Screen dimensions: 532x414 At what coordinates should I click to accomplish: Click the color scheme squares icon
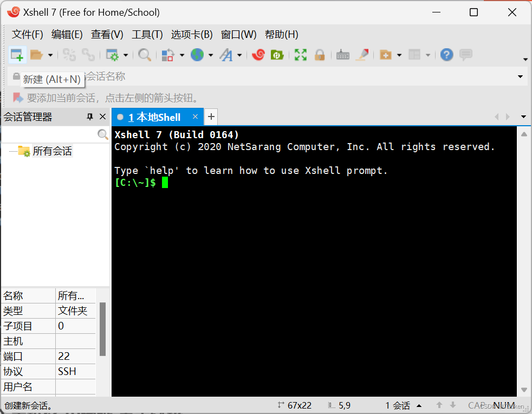(x=168, y=55)
